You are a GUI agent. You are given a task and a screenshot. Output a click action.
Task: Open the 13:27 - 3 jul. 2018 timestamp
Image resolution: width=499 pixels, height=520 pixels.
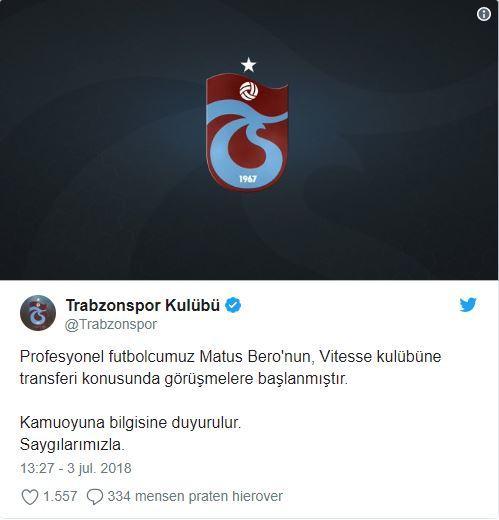coord(76,468)
